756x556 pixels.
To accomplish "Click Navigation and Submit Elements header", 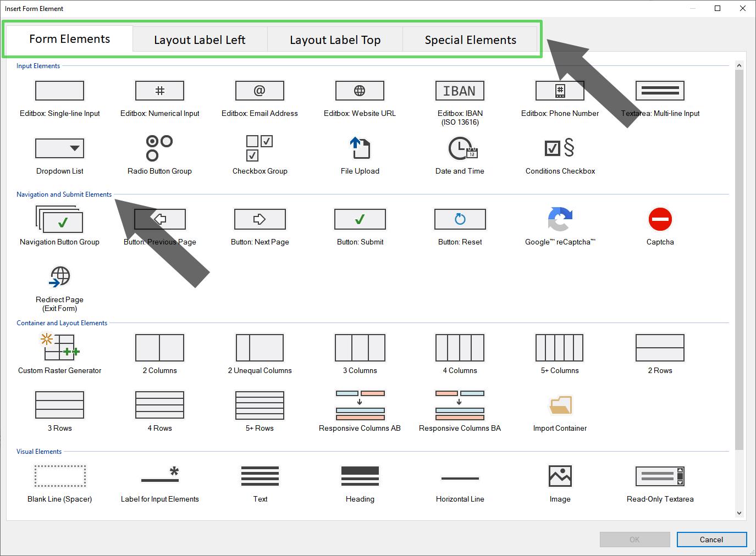I will coord(64,194).
